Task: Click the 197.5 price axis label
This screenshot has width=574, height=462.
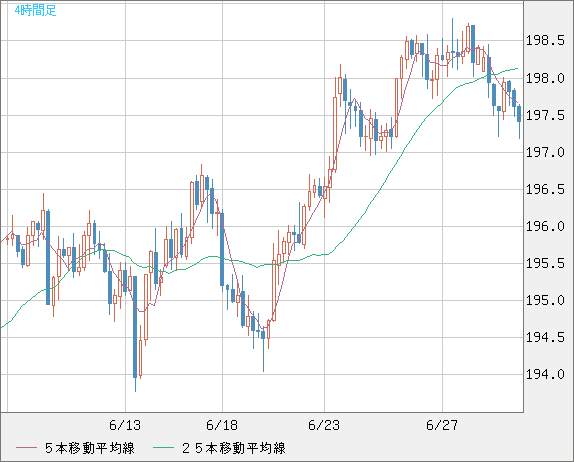Action: tap(545, 115)
